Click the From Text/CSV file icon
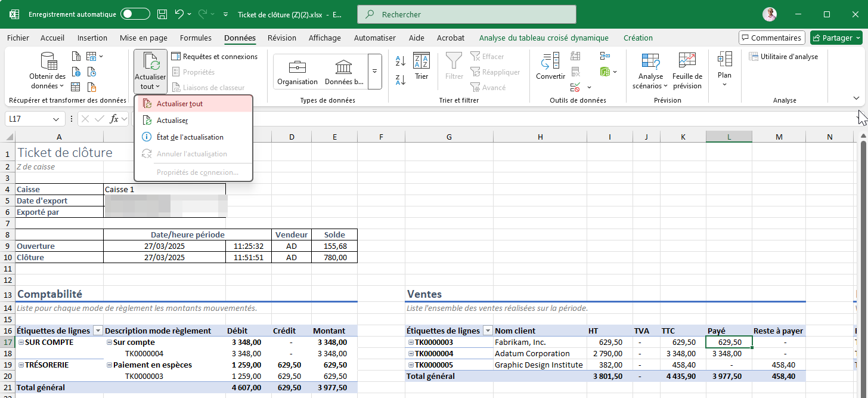This screenshot has height=398, width=868. coord(76,57)
